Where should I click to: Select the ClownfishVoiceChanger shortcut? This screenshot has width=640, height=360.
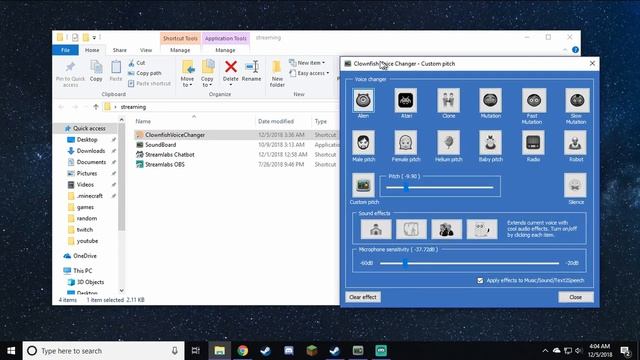tap(175, 135)
